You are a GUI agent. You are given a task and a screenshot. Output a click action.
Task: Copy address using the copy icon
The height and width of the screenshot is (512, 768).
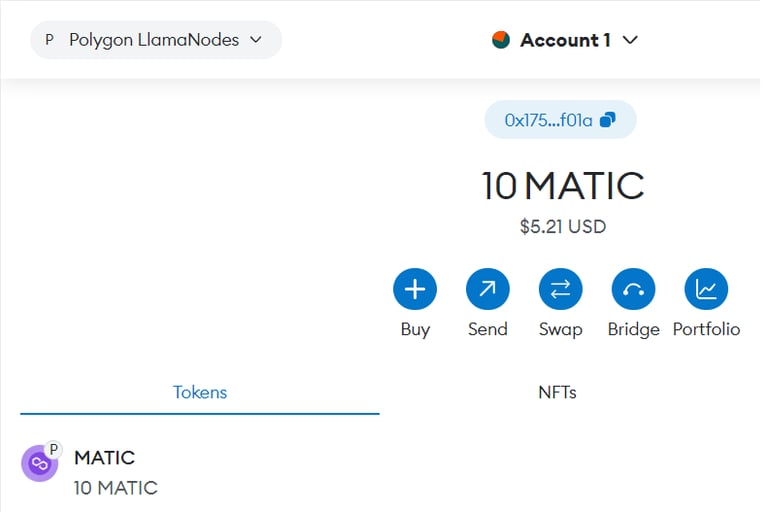pos(608,120)
